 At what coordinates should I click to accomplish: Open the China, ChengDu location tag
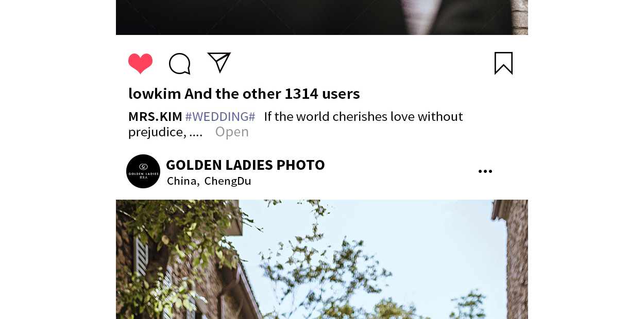coord(209,181)
